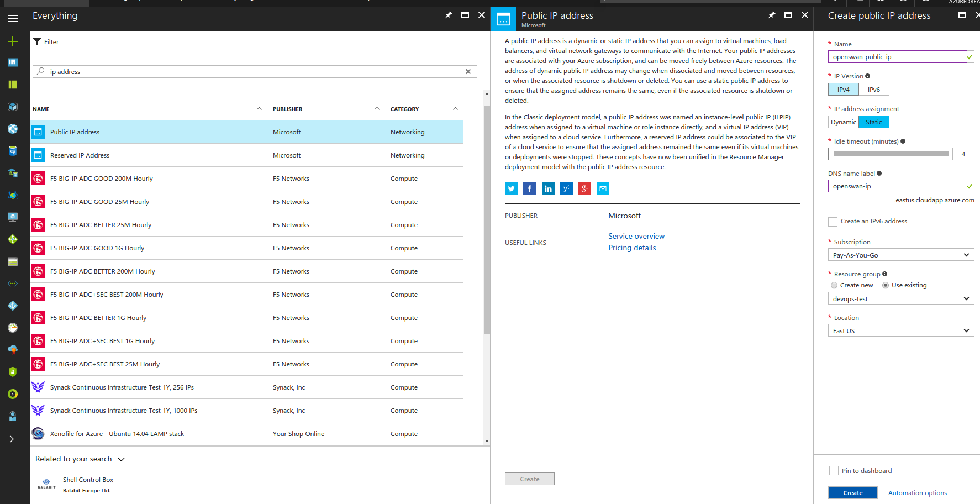Share on Google Plus icon

click(x=584, y=189)
